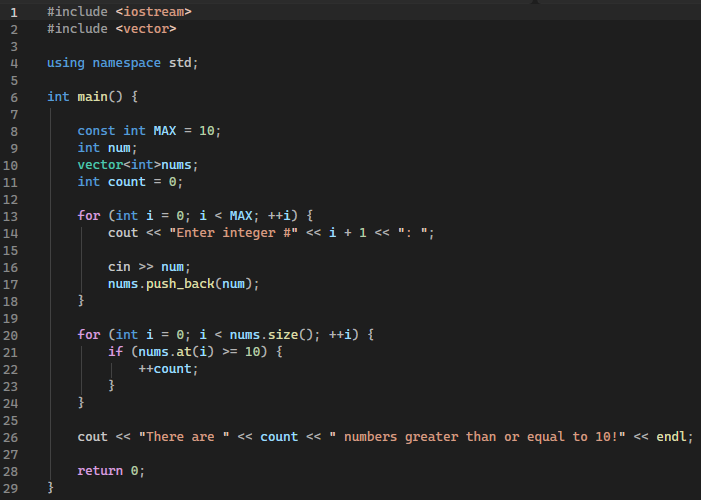Click 'num' in the line 9 declaration
The image size is (701, 500).
119,148
